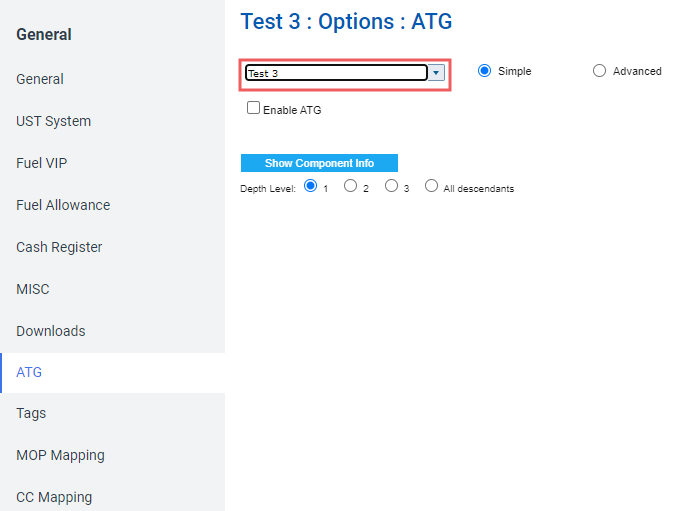The height and width of the screenshot is (511, 694).
Task: Click the Show Component Info button
Action: (319, 163)
